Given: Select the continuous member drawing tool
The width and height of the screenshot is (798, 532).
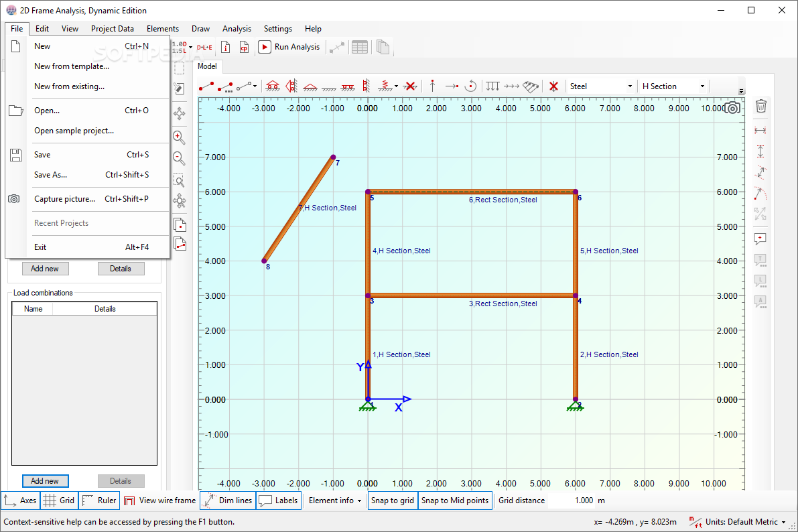Looking at the screenshot, I should click(225, 86).
